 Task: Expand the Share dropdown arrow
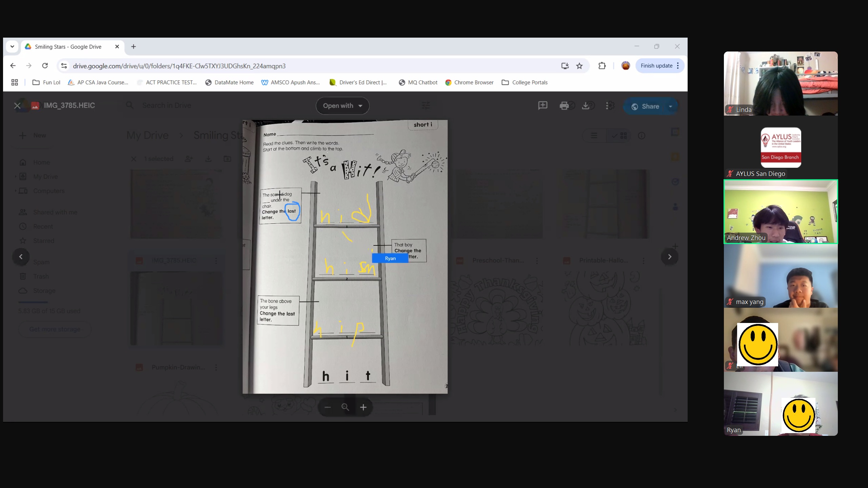pos(670,106)
